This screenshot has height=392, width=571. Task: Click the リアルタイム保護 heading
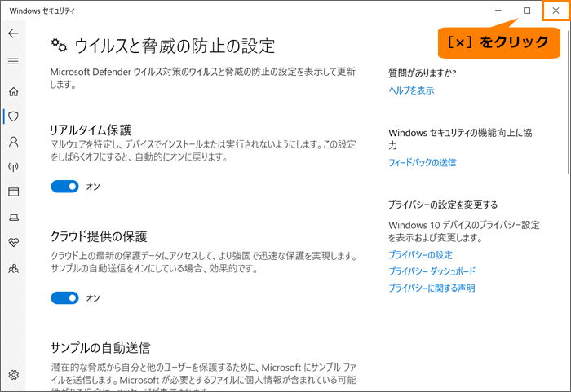coord(91,130)
